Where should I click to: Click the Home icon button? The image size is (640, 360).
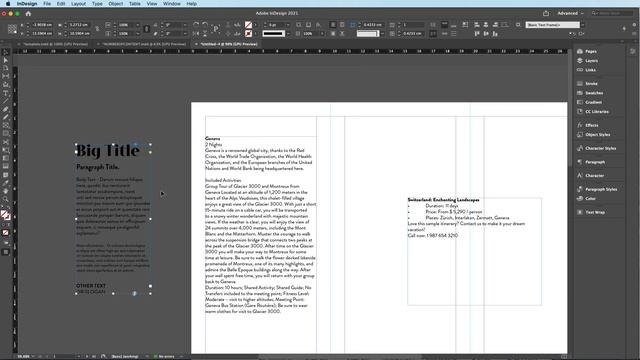pos(28,13)
